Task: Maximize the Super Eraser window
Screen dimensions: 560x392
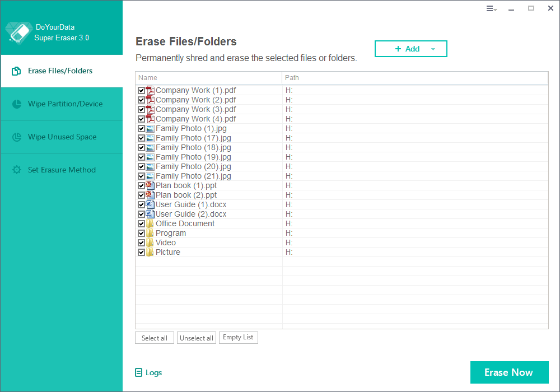Action: pos(531,8)
